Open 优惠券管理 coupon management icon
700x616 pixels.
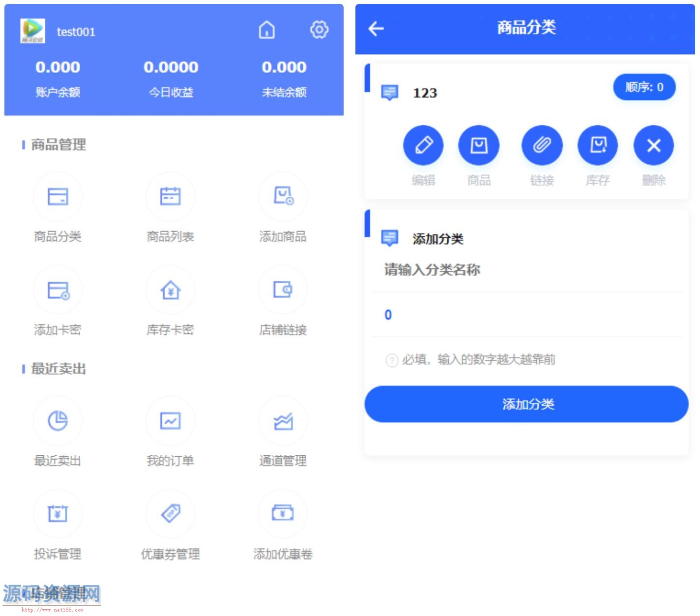coord(170,514)
